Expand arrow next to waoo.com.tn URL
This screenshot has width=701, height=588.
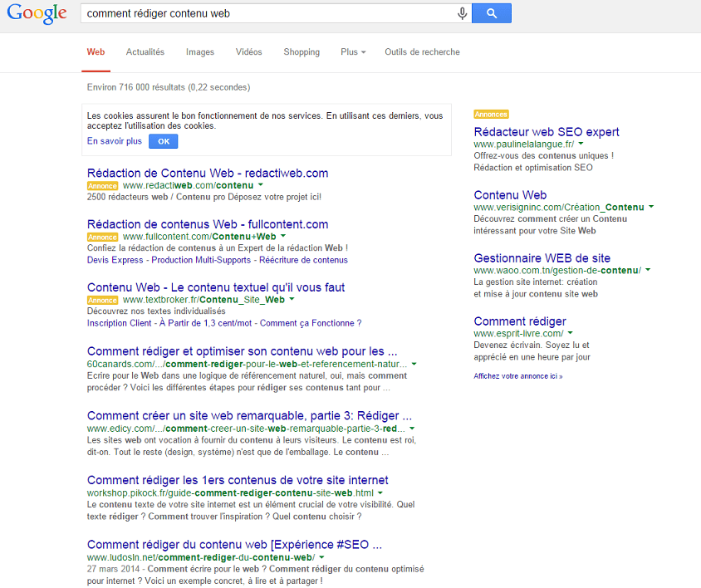point(648,270)
